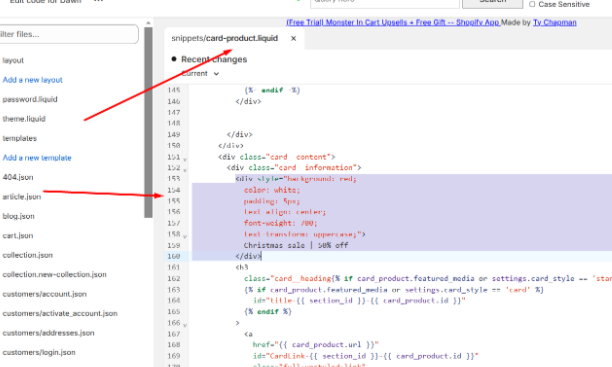Enable the Case Sensitive checkbox
Screen dimensions: 612x367
[532, 4]
